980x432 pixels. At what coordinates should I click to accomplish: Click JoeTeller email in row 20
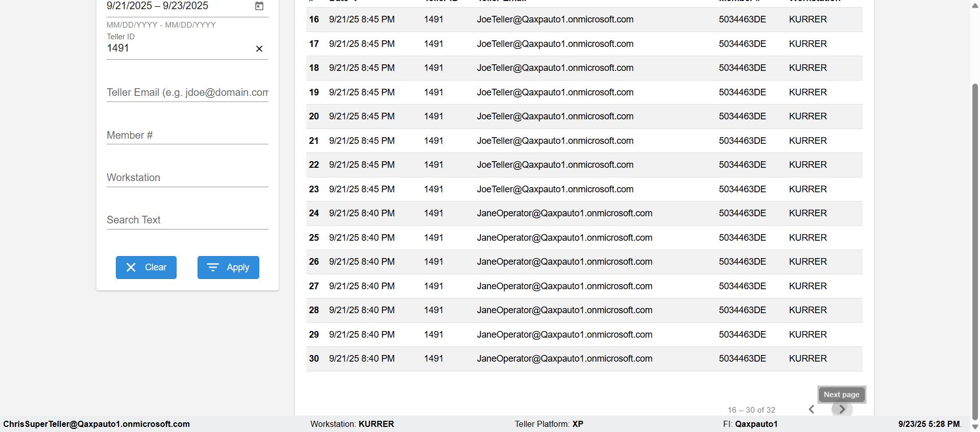click(x=555, y=116)
